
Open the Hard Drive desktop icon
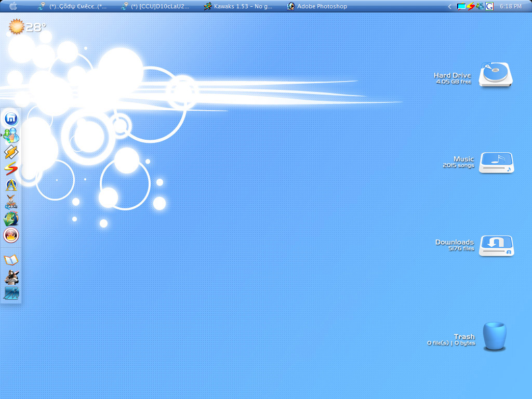495,75
